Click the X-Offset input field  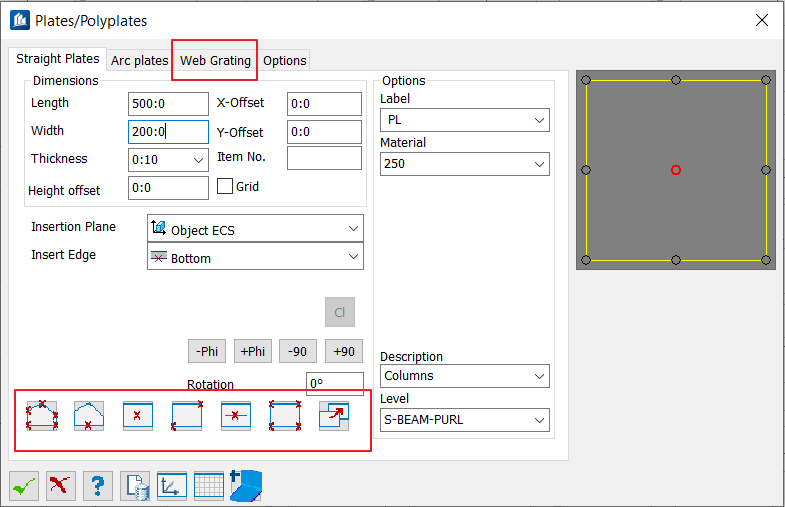[x=324, y=104]
